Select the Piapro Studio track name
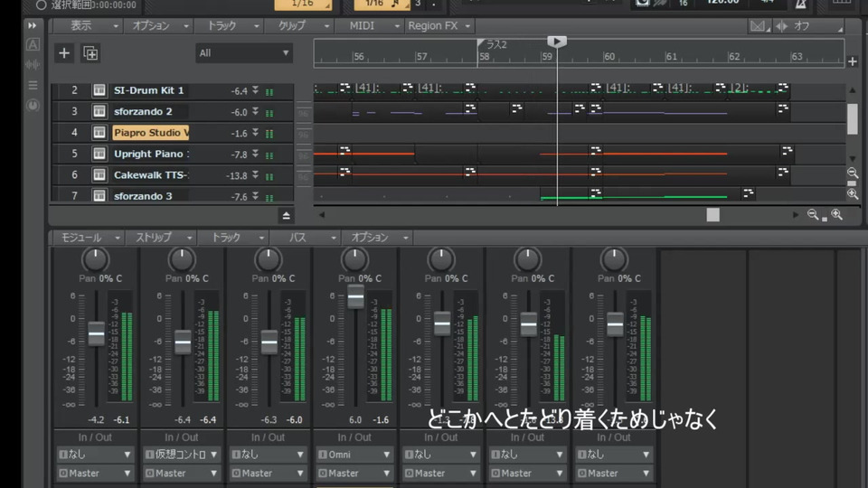The height and width of the screenshot is (488, 868). coord(150,133)
